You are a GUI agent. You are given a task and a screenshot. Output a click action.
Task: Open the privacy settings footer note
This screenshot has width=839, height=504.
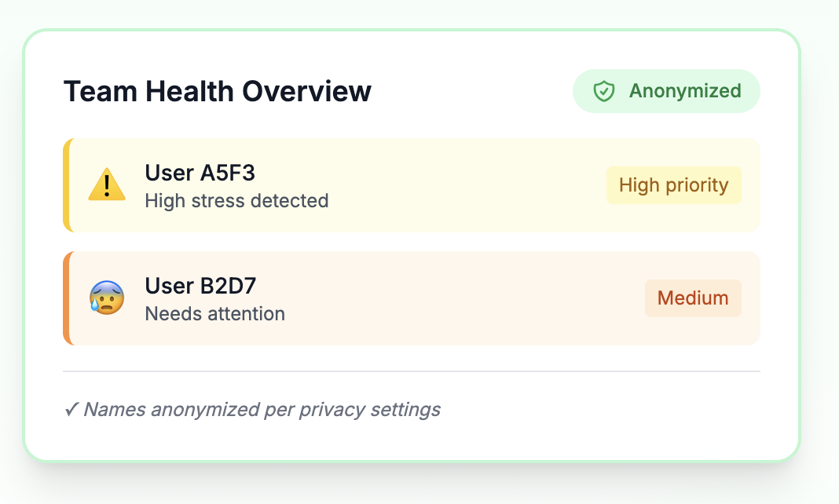(x=261, y=409)
